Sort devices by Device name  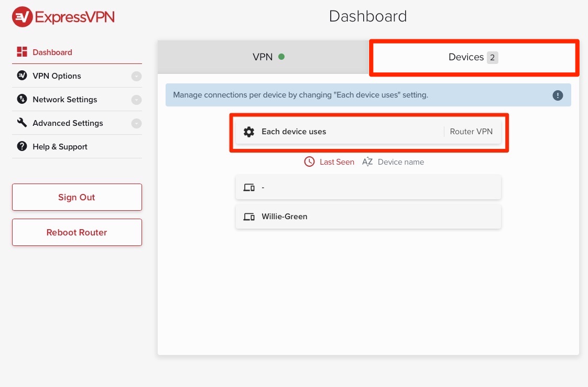pos(393,162)
